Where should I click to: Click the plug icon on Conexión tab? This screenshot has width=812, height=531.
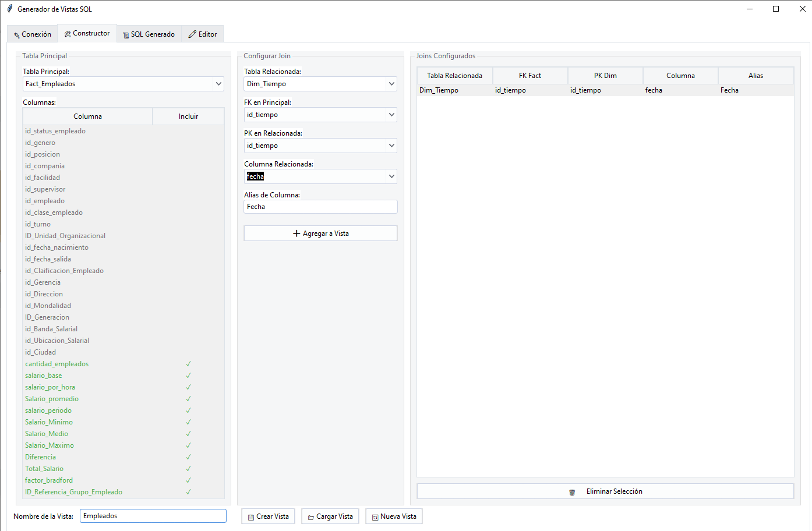tap(17, 35)
